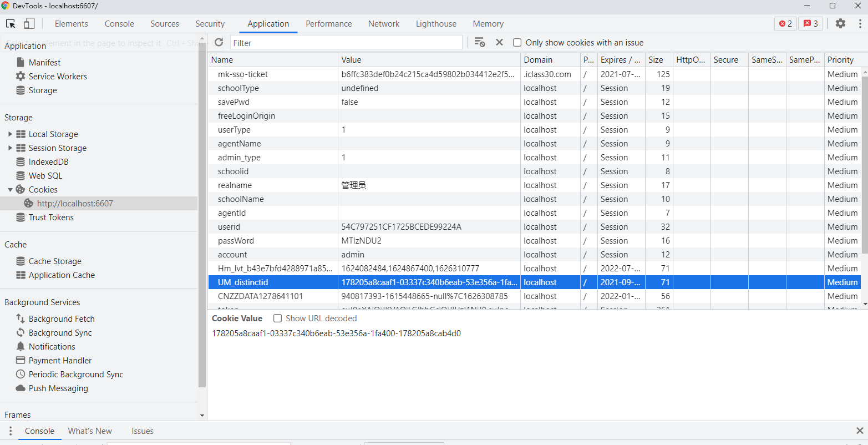Delete selected cookie with X icon
The width and height of the screenshot is (868, 445).
pos(499,42)
